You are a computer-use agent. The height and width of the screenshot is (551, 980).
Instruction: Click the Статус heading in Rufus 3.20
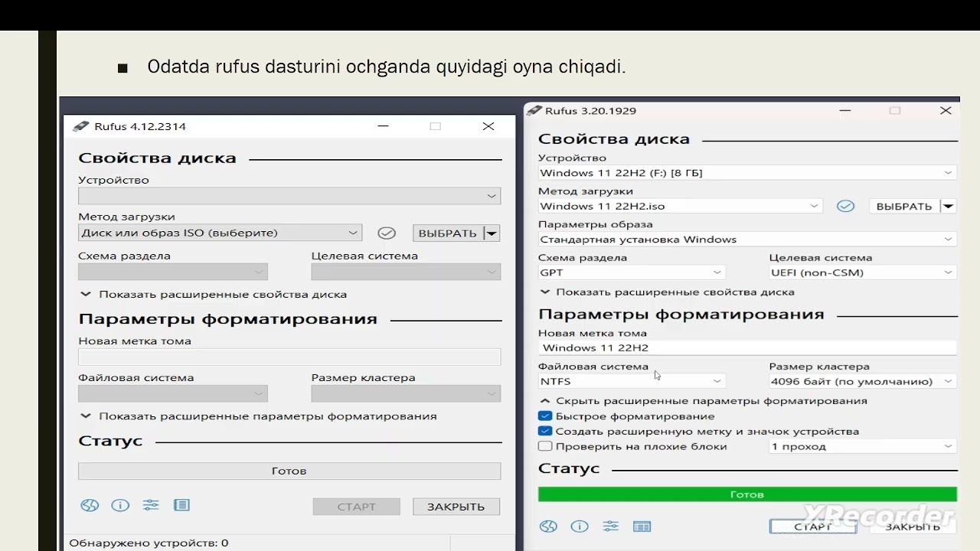pos(569,468)
